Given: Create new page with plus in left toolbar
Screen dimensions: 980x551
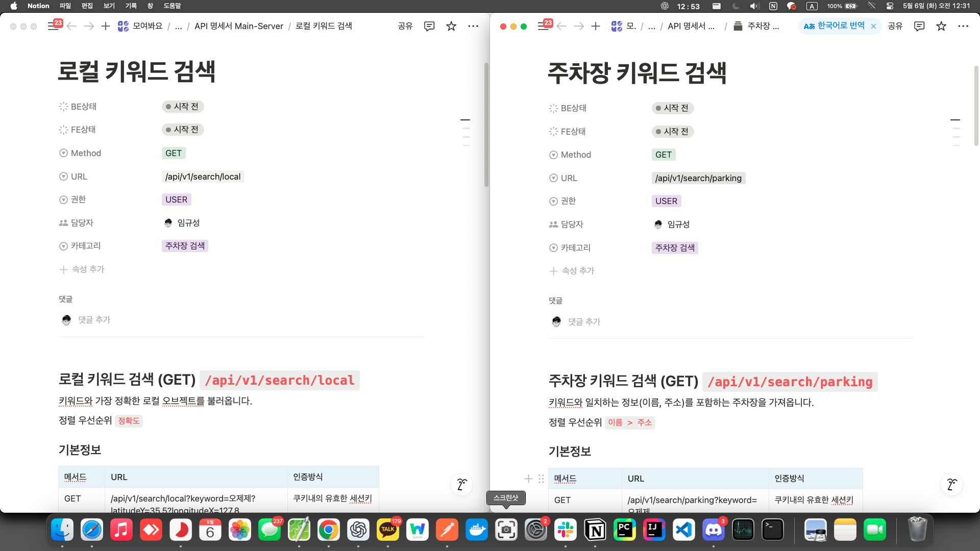Looking at the screenshot, I should [x=106, y=26].
